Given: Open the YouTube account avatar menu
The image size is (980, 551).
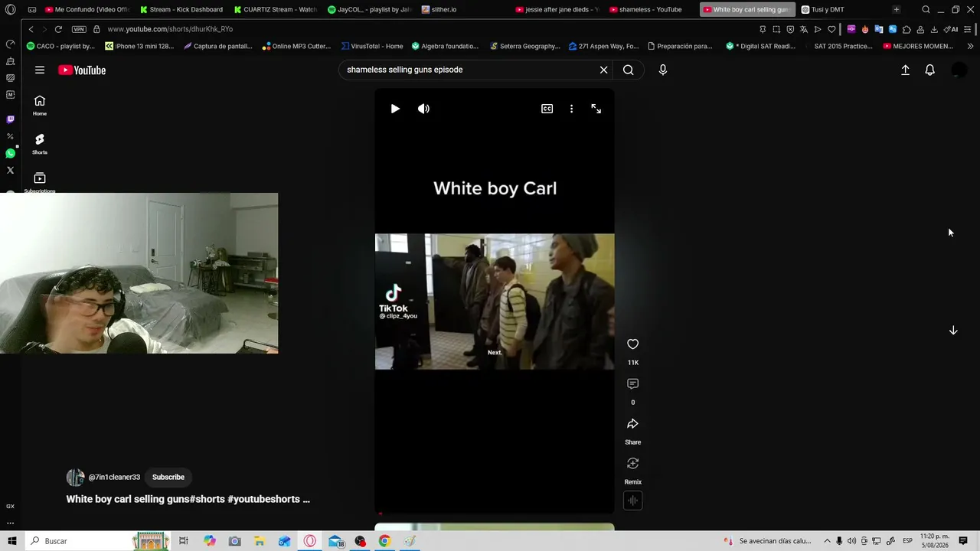Looking at the screenshot, I should pos(959,70).
